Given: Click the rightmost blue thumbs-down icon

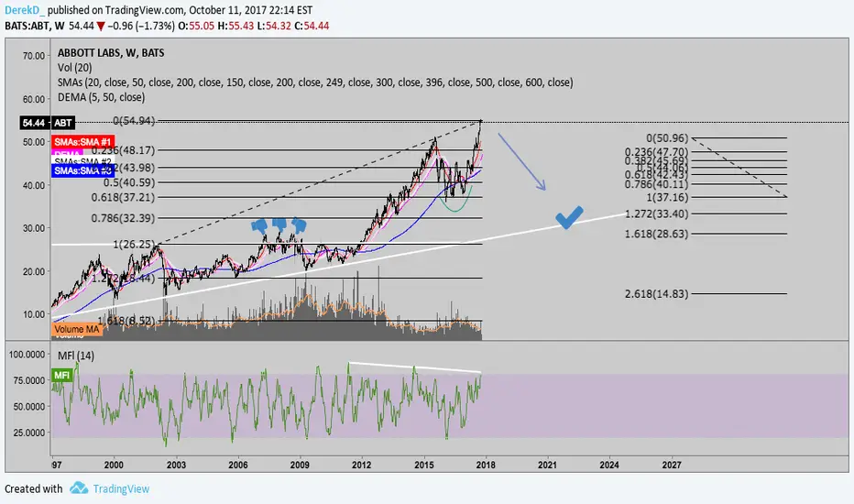Looking at the screenshot, I should (299, 225).
